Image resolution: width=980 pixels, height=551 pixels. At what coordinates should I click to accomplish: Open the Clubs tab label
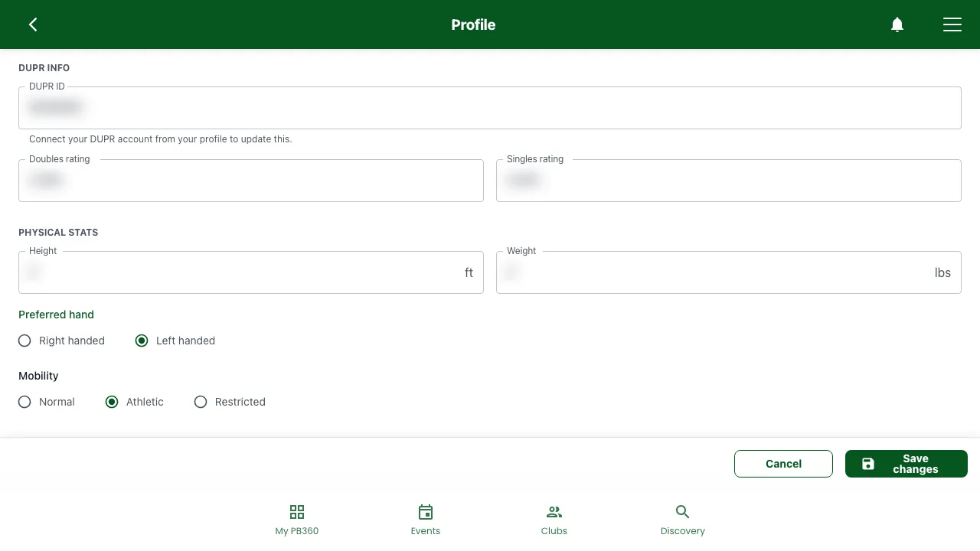point(554,531)
